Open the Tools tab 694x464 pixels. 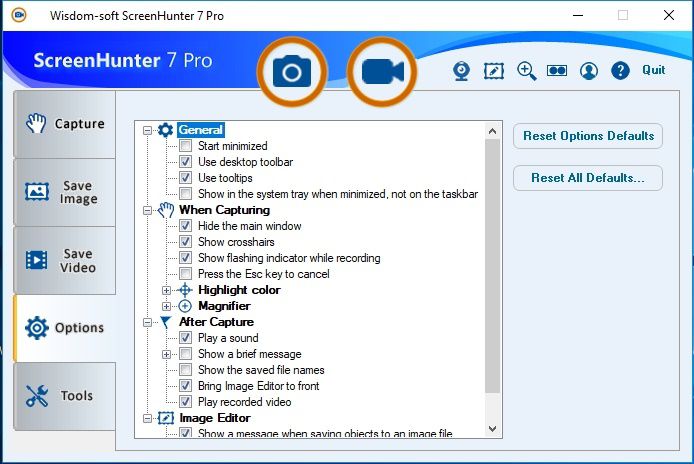coord(65,396)
